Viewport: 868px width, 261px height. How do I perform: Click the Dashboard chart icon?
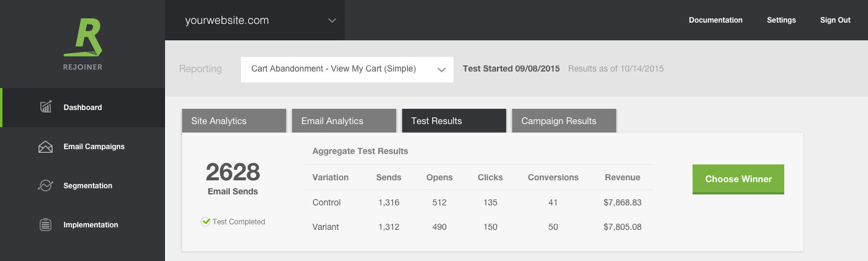[x=46, y=108]
